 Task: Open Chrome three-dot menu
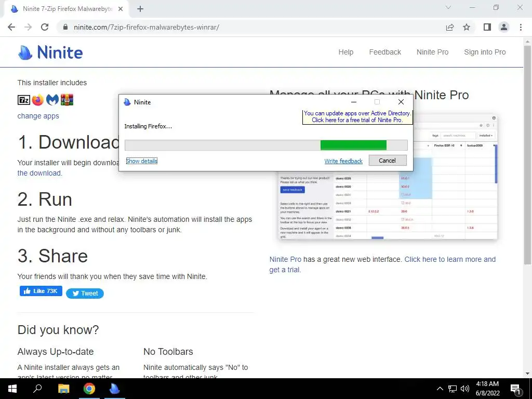[521, 27]
